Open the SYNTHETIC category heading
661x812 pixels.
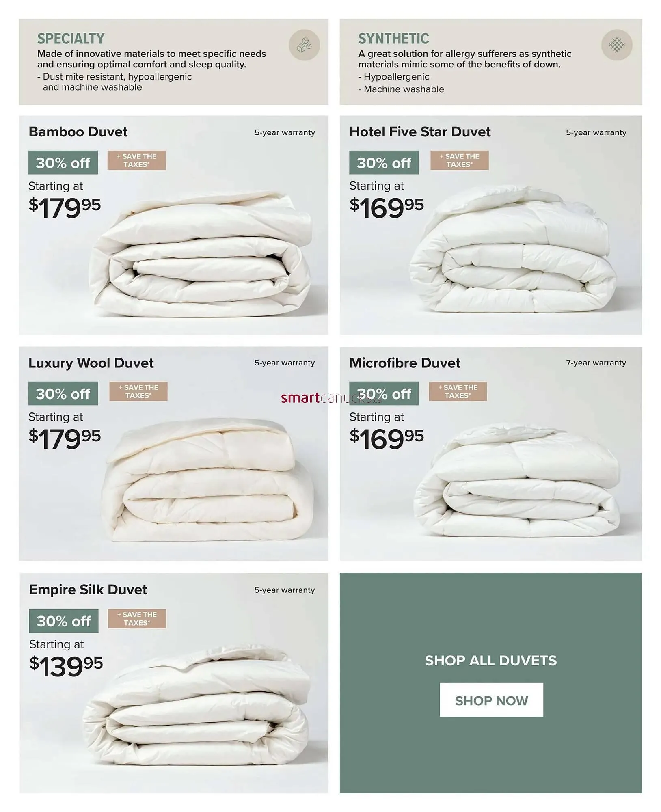[x=393, y=39]
